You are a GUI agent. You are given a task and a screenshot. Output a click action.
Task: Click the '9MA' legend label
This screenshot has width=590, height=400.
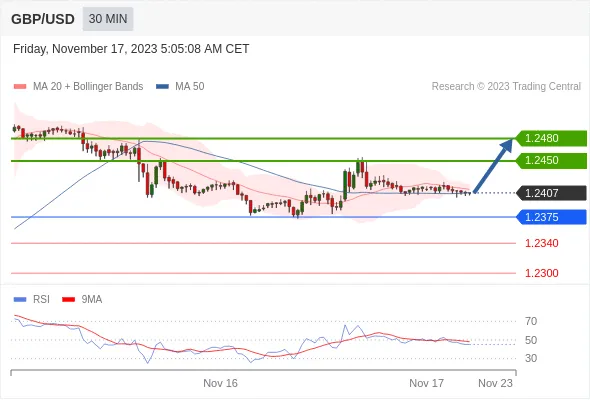(x=92, y=300)
